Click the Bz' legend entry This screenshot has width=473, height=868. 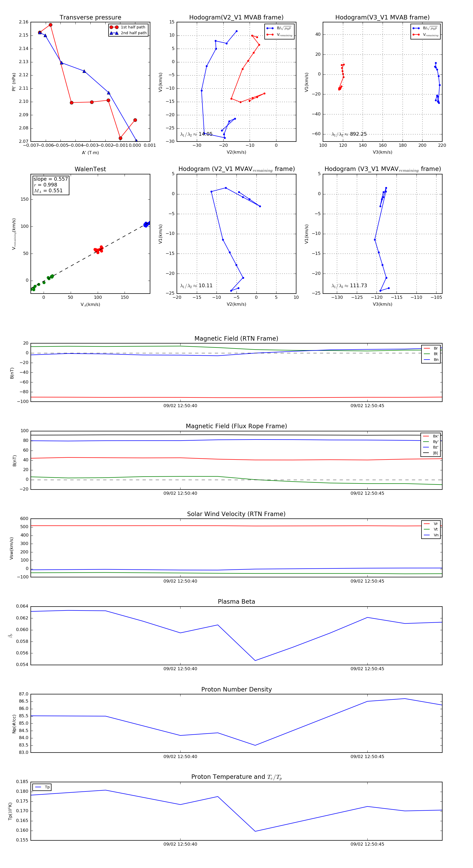(x=431, y=447)
